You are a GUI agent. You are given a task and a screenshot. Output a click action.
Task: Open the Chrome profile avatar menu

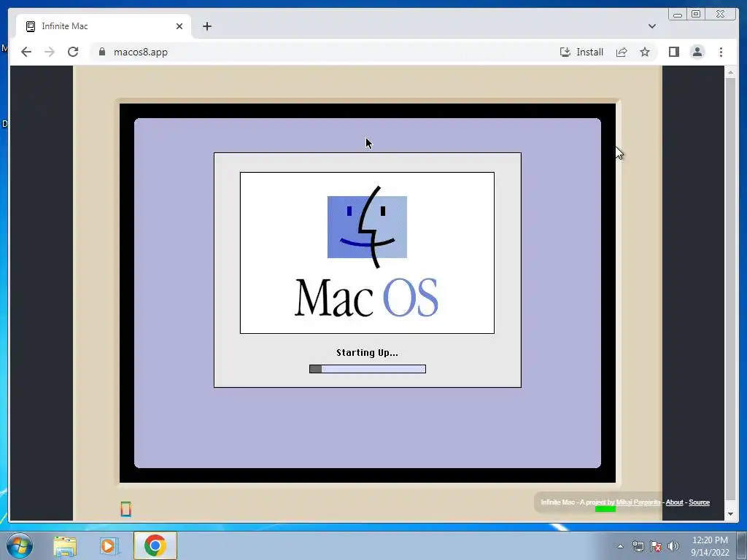[x=697, y=52]
